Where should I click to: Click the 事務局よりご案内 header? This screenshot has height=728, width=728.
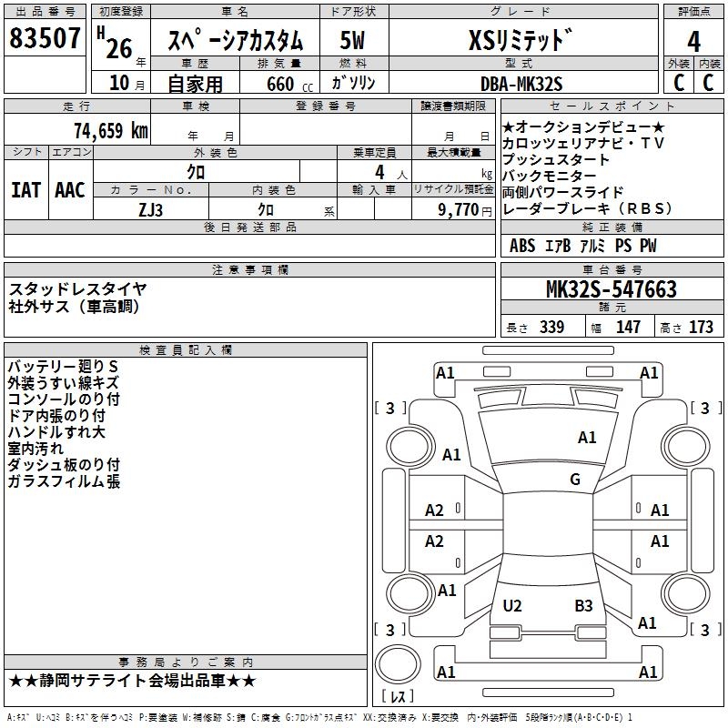pyautogui.click(x=186, y=662)
